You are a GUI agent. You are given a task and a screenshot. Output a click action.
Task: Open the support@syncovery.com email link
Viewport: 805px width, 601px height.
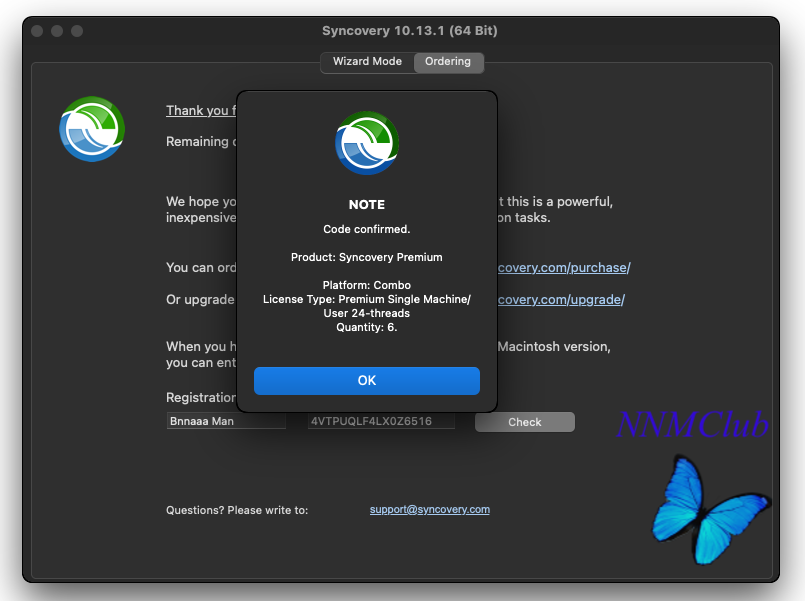point(430,509)
